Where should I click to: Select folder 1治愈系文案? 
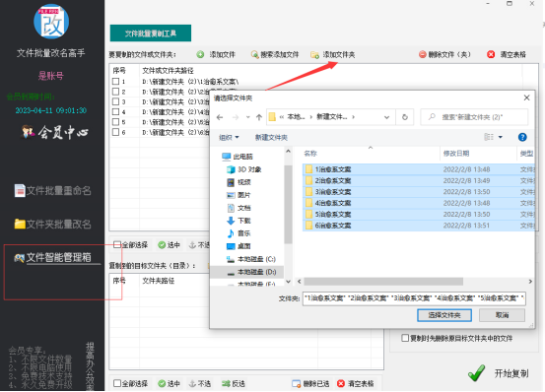[419, 169]
